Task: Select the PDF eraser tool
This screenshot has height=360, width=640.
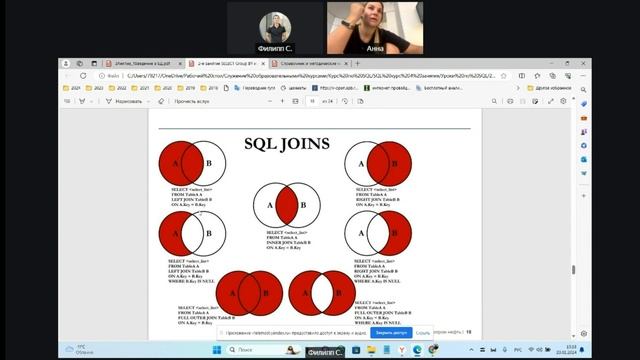Action: (161, 101)
